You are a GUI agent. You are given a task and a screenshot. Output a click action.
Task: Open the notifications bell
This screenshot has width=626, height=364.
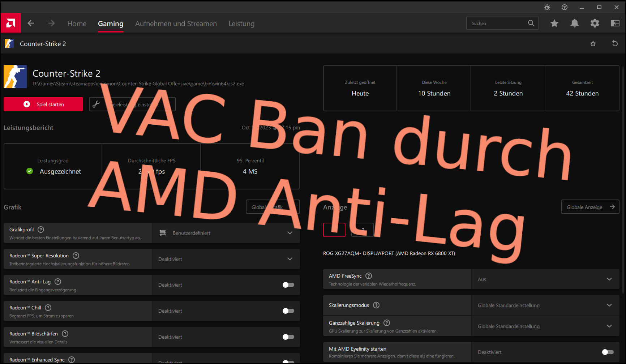[575, 23]
